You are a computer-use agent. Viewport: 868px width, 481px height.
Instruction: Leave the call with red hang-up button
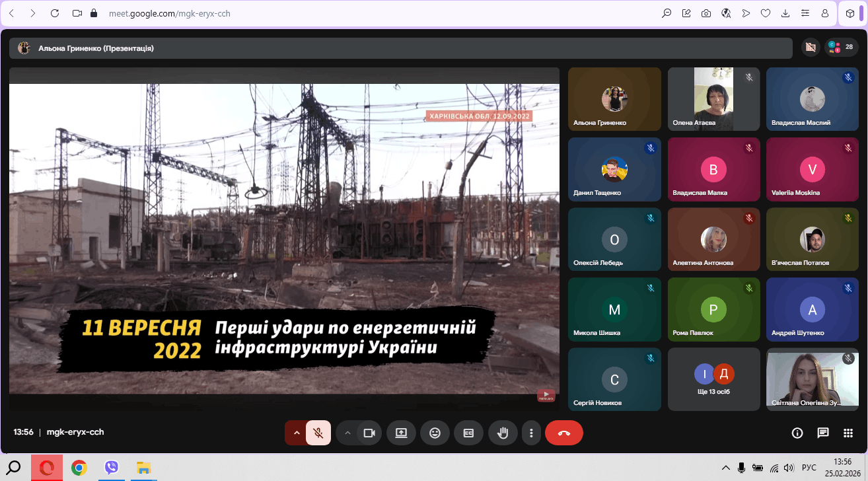(563, 433)
